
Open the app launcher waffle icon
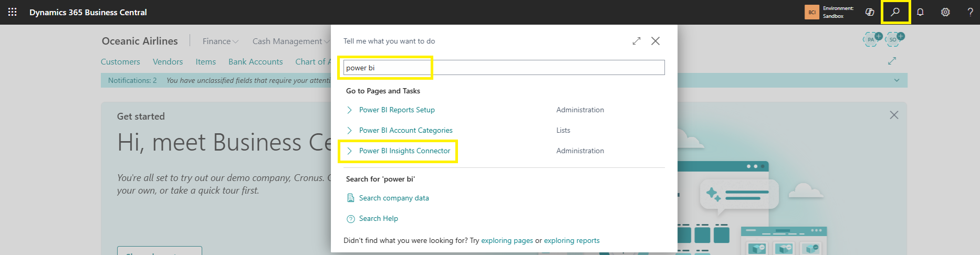pyautogui.click(x=13, y=12)
